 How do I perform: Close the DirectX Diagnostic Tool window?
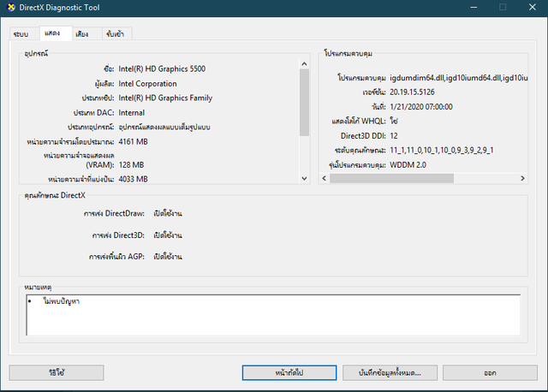coord(533,8)
